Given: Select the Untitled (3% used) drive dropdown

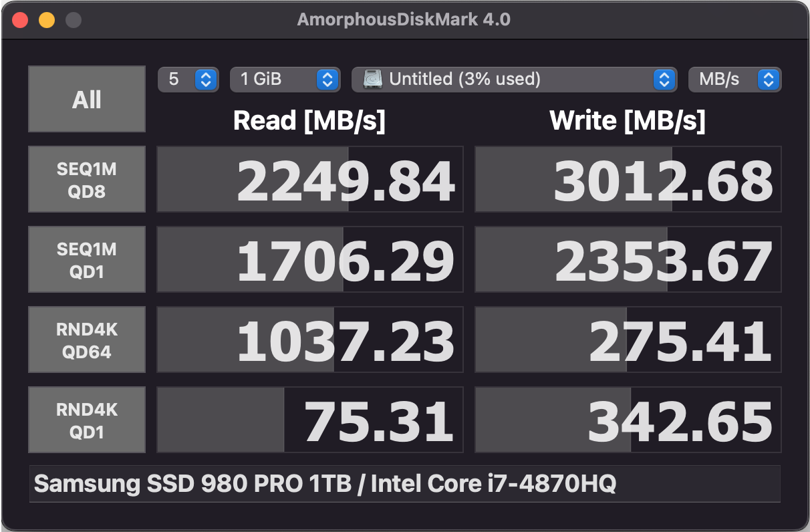Looking at the screenshot, I should [x=515, y=79].
